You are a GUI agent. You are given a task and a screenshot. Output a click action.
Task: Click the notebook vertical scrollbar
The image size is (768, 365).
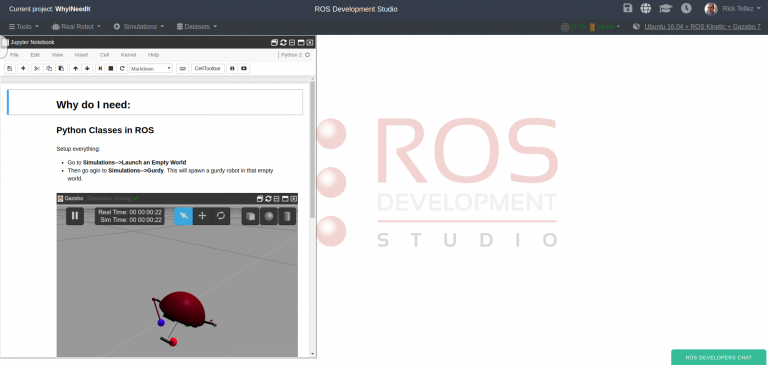point(312,150)
